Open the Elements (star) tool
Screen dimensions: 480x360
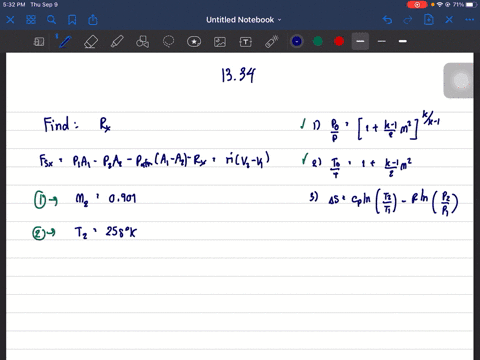pyautogui.click(x=194, y=42)
